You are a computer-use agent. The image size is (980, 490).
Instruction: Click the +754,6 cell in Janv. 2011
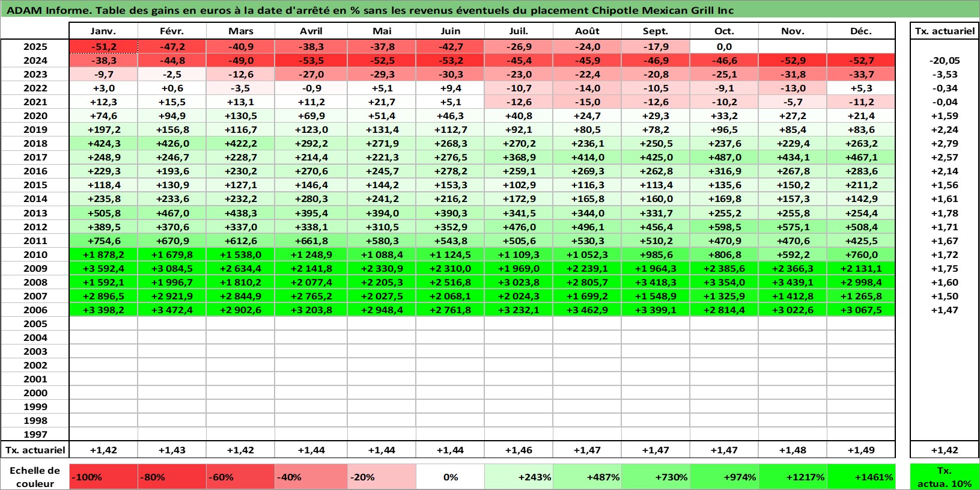pyautogui.click(x=103, y=240)
